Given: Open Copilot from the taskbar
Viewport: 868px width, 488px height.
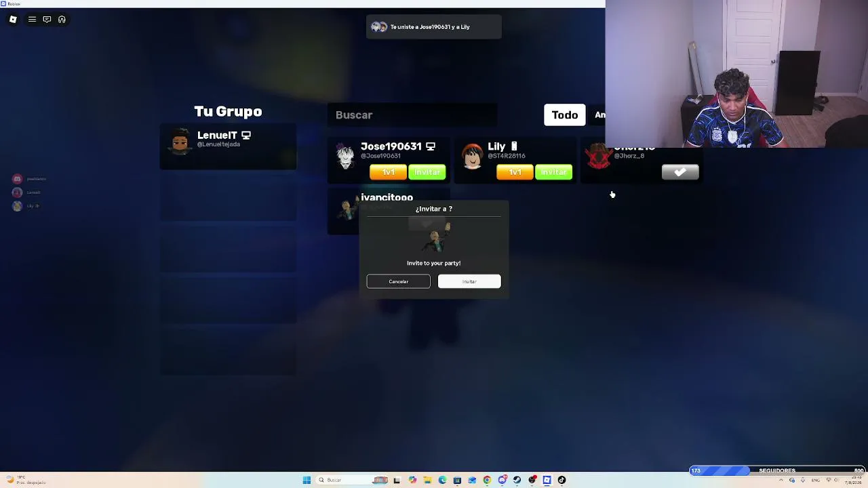Looking at the screenshot, I should [412, 481].
